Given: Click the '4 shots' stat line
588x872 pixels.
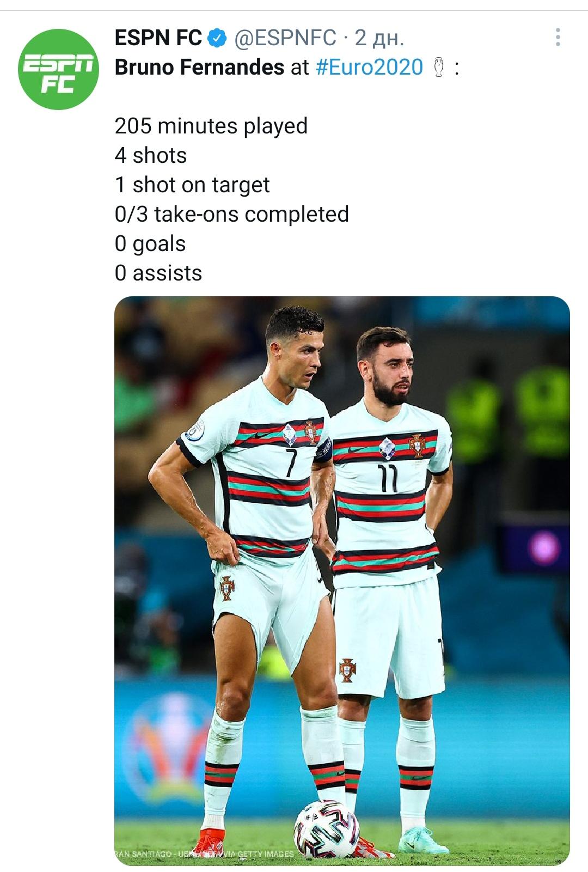Looking at the screenshot, I should click(151, 156).
